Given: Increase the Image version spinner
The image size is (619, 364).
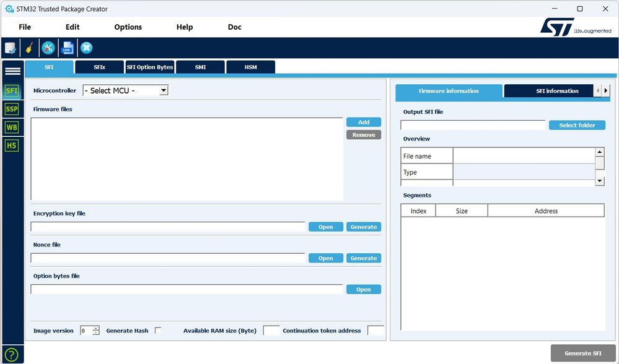Looking at the screenshot, I should pyautogui.click(x=96, y=328).
